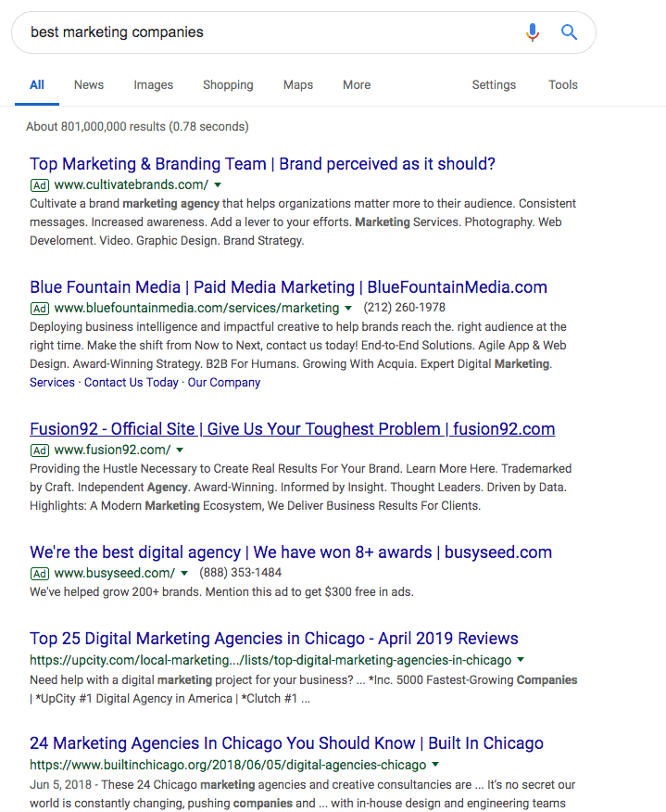This screenshot has height=812, width=666.
Task: Click phone number (888) 353-1484
Action: click(240, 573)
